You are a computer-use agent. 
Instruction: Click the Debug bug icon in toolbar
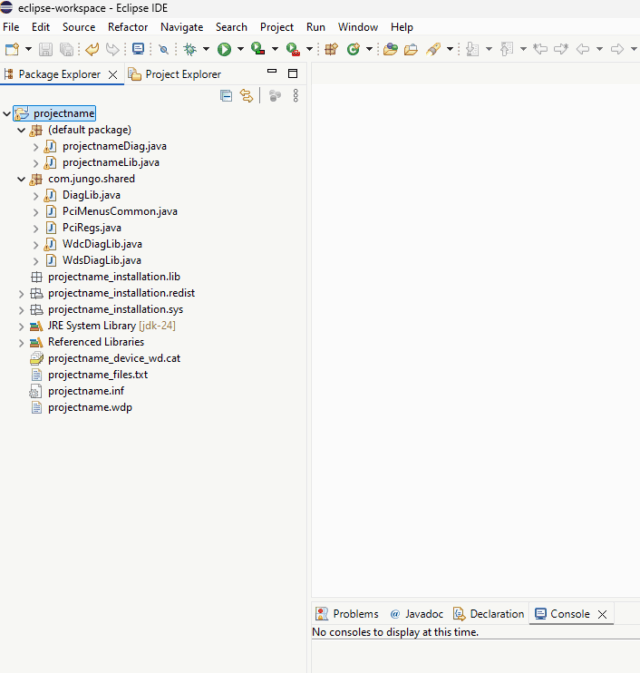pyautogui.click(x=189, y=49)
